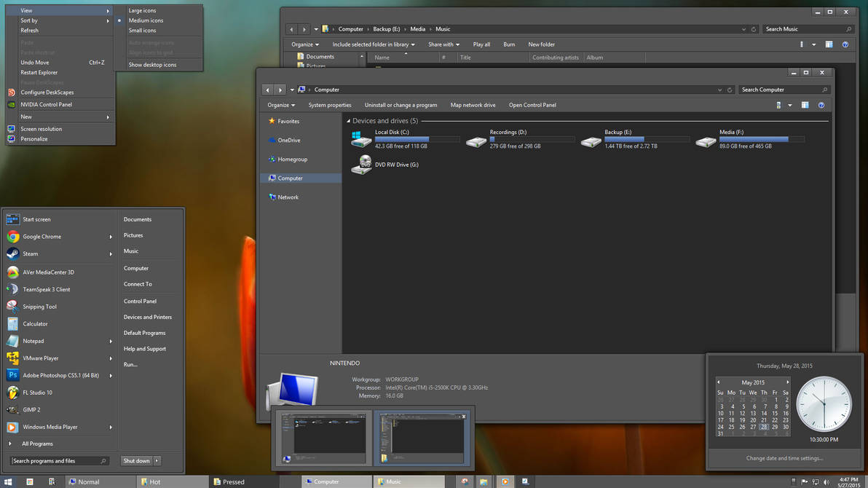
Task: Toggle preview pane icon in Computer window
Action: tap(805, 105)
